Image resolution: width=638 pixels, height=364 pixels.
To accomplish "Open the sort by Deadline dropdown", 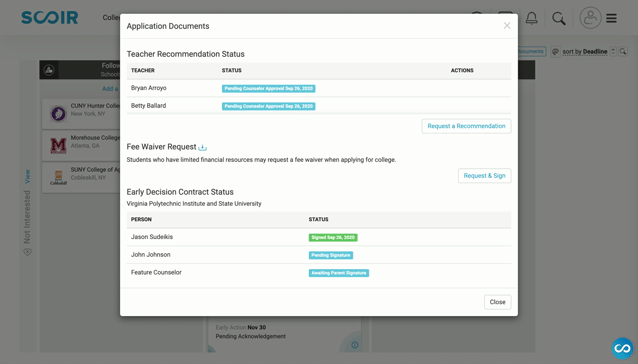I will tap(585, 52).
